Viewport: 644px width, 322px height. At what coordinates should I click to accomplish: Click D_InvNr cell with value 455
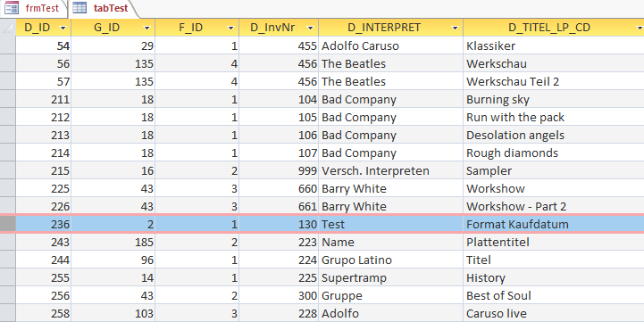279,45
